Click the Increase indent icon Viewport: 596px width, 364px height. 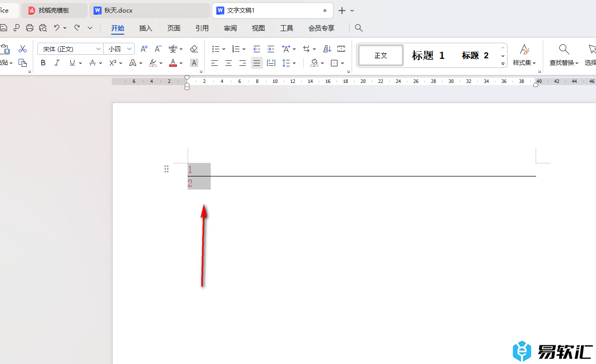pyautogui.click(x=271, y=49)
